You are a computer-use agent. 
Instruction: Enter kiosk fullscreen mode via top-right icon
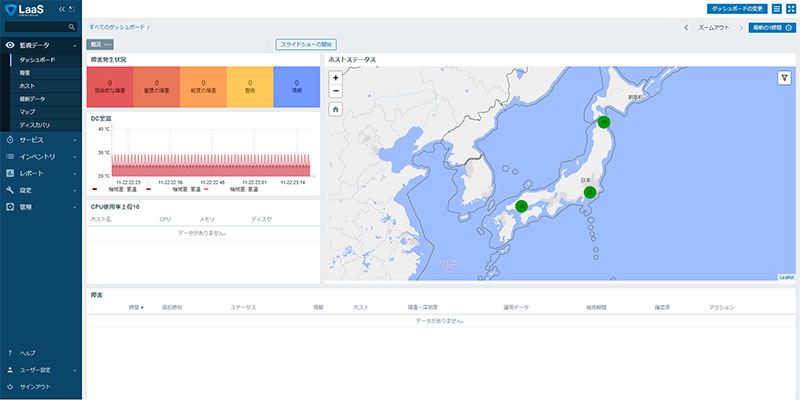790,8
